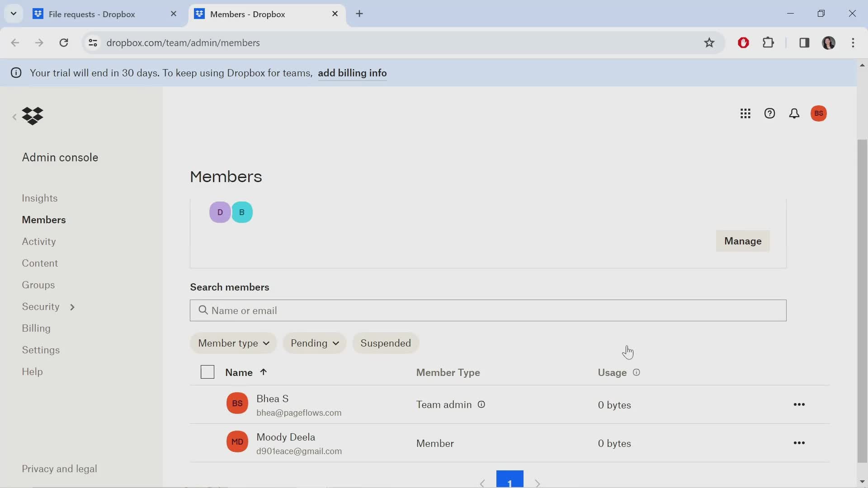Viewport: 868px width, 488px height.
Task: Click Bhea S member options ellipsis icon
Action: (799, 404)
